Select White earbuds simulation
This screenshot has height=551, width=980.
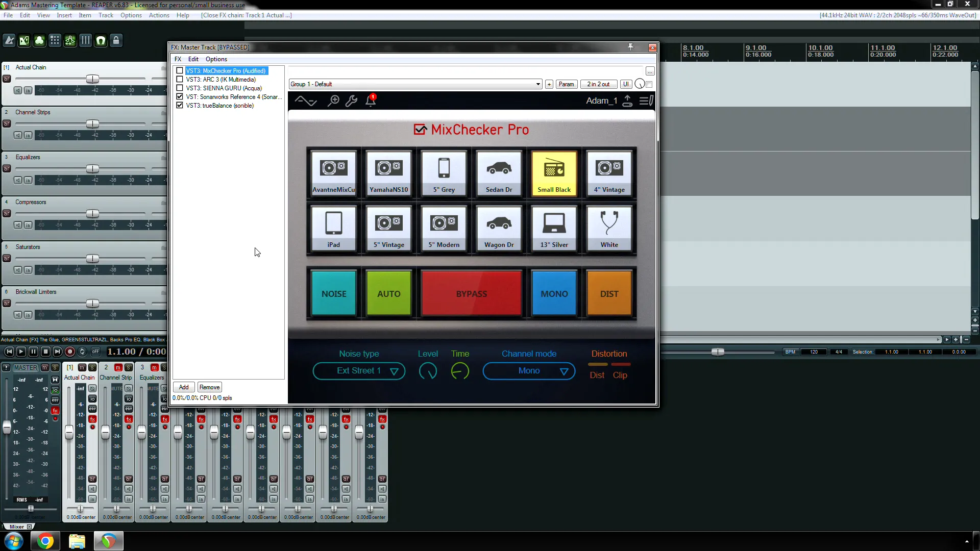click(609, 229)
